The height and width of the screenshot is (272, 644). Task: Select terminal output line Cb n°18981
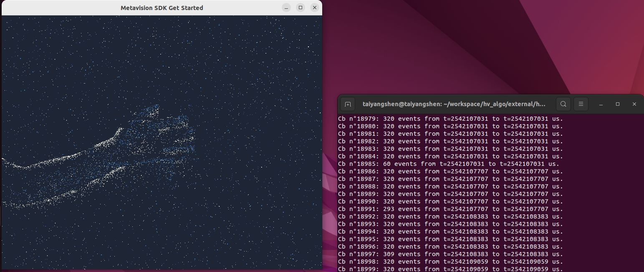tap(450, 134)
